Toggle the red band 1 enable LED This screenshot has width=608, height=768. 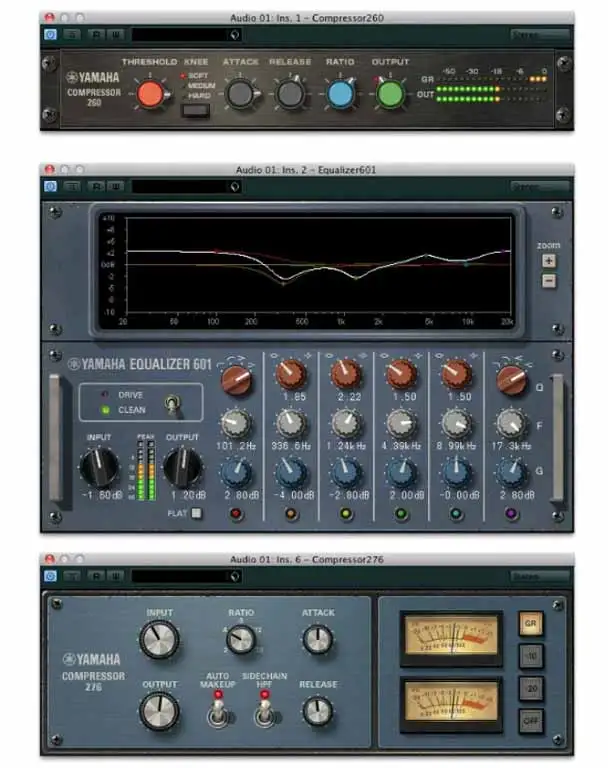point(236,514)
